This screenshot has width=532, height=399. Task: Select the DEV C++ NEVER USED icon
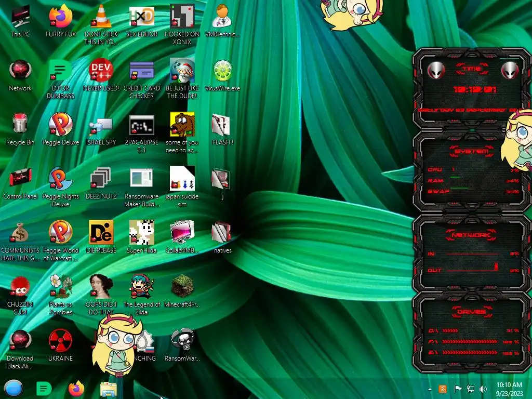coord(101,75)
